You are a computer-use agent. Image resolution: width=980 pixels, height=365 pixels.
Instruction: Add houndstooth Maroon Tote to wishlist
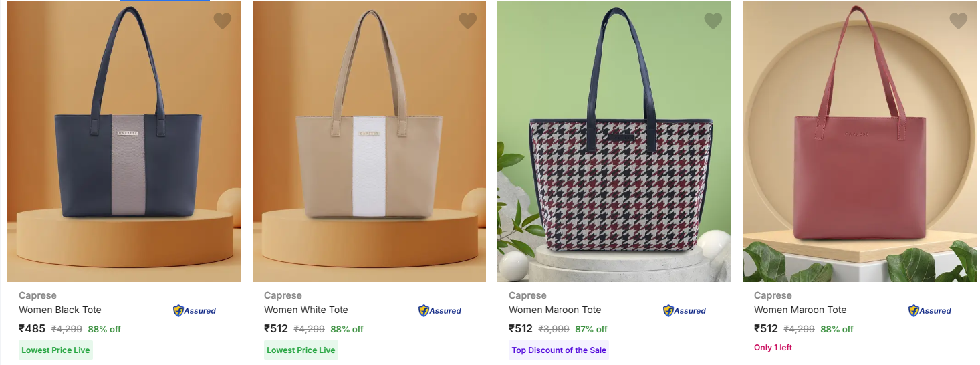[x=713, y=21]
